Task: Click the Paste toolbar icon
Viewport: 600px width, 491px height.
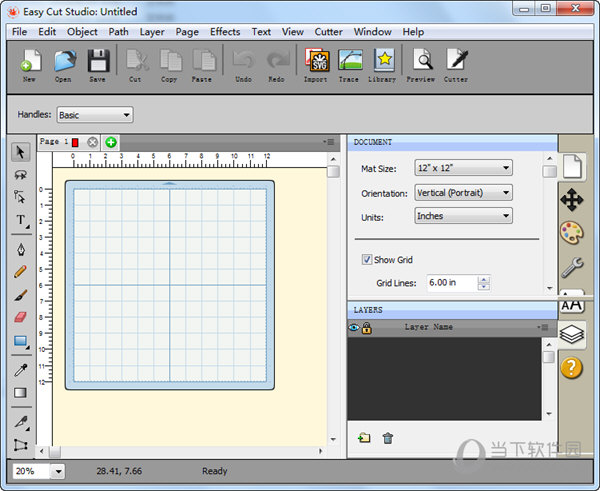Action: click(x=204, y=60)
